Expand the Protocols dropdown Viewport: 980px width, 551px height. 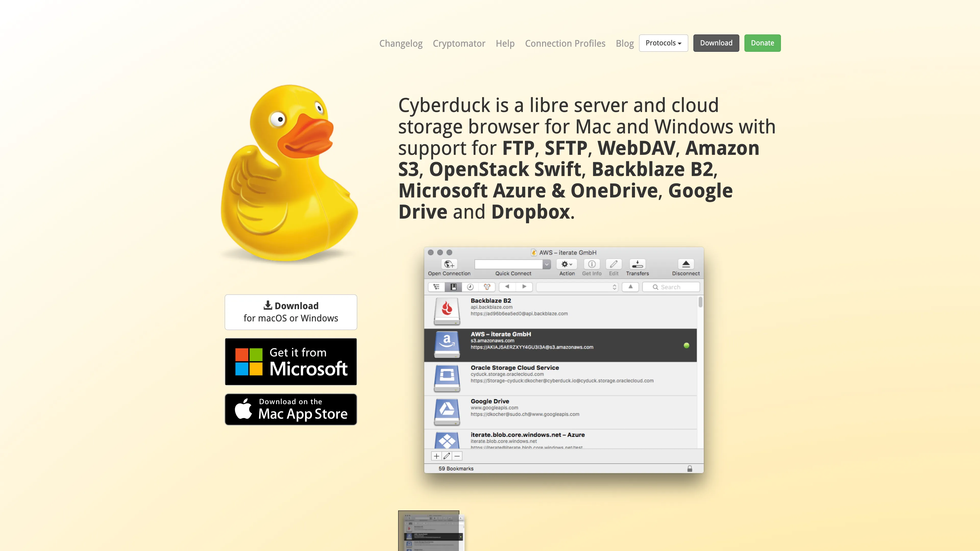point(663,43)
